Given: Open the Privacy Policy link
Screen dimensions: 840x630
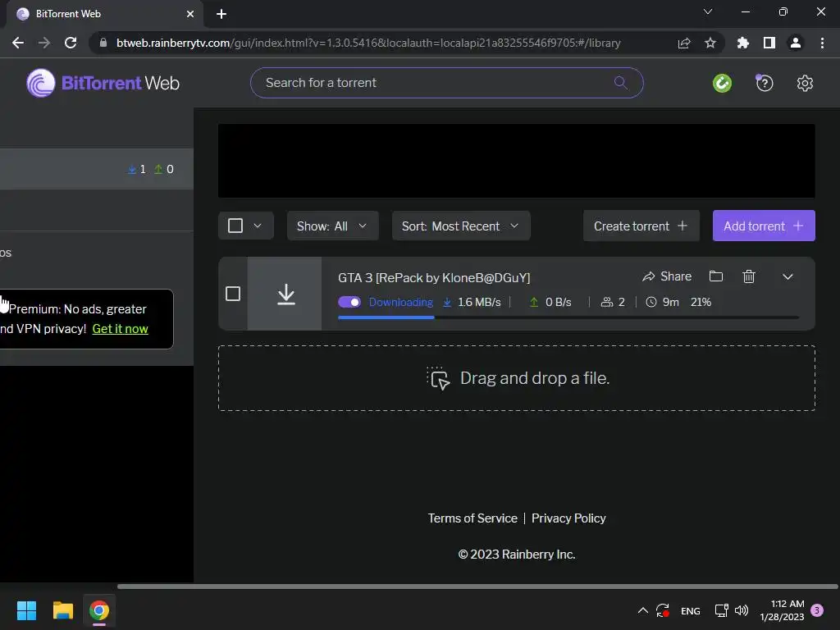Looking at the screenshot, I should tap(568, 518).
